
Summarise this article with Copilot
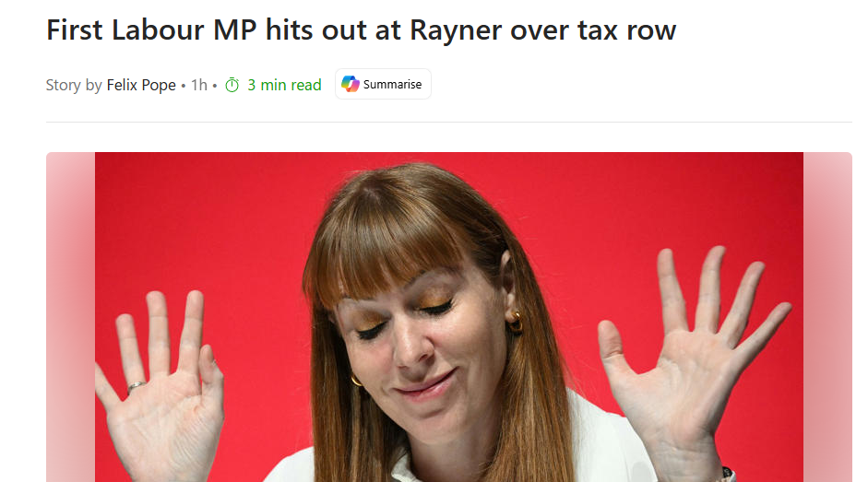pyautogui.click(x=383, y=84)
